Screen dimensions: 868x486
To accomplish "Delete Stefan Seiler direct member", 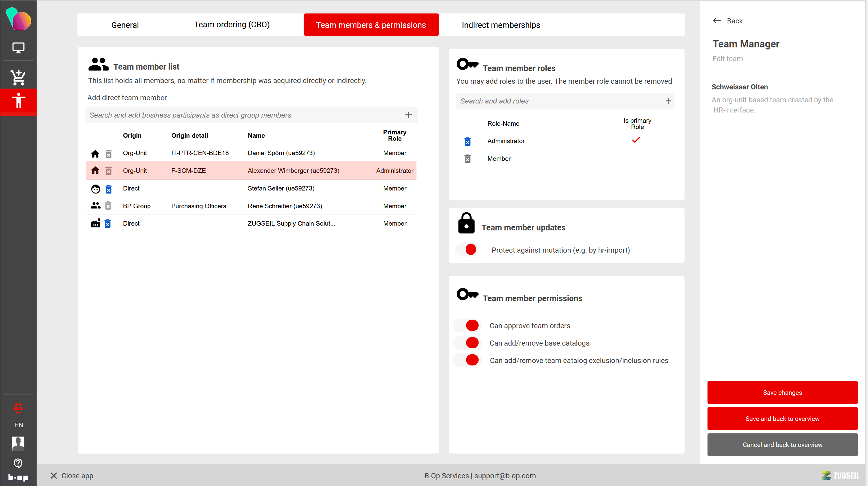I will point(109,189).
